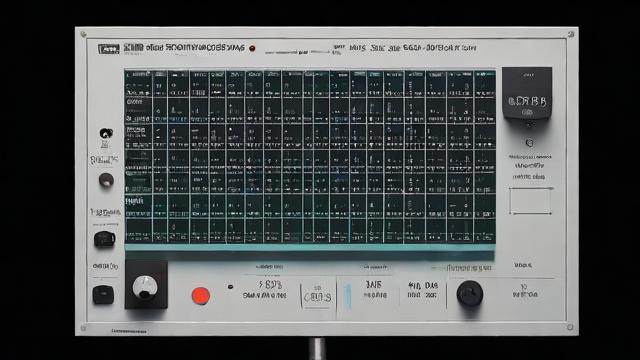Image resolution: width=640 pixels, height=360 pixels.
Task: Click the top-right corner screw of panel
Action: (571, 34)
